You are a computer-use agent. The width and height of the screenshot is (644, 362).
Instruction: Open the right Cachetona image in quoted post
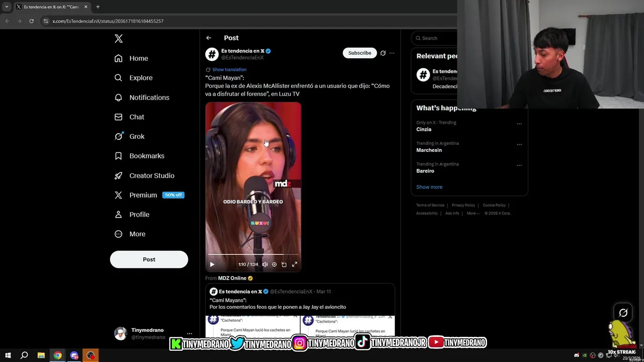click(x=348, y=326)
